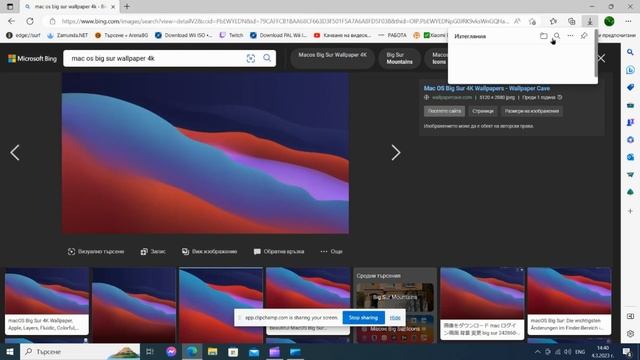Open the Big Sur Mountains related search

coord(394,297)
